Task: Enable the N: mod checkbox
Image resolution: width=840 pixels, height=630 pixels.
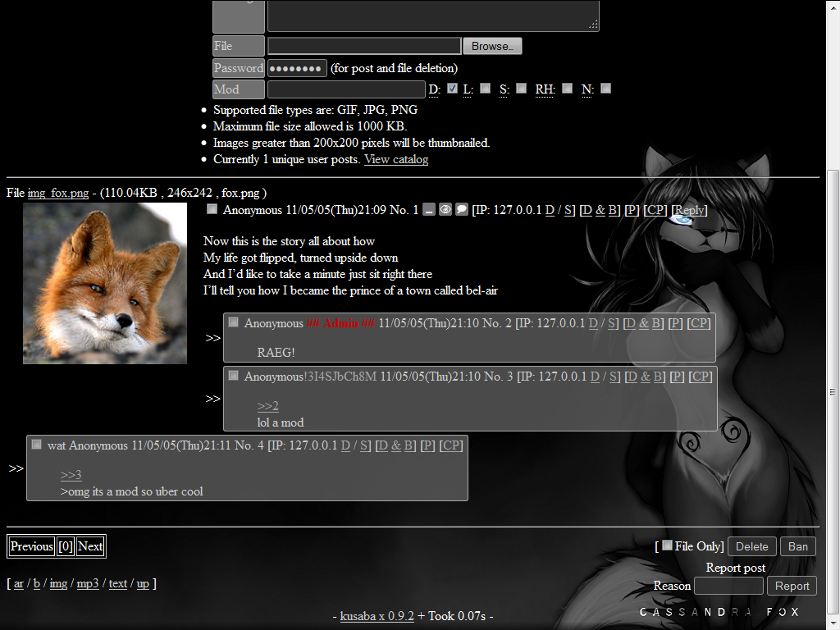Action: pos(606,88)
